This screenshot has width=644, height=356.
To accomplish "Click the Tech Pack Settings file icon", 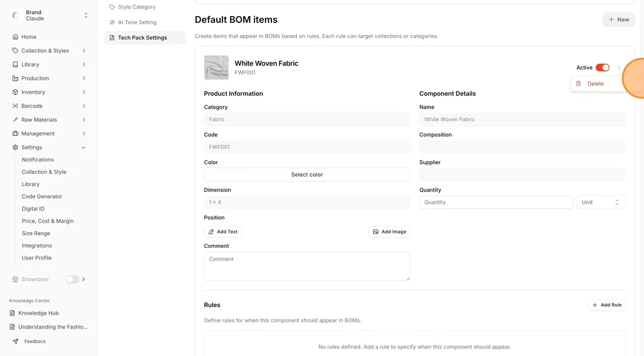I will [x=112, y=38].
